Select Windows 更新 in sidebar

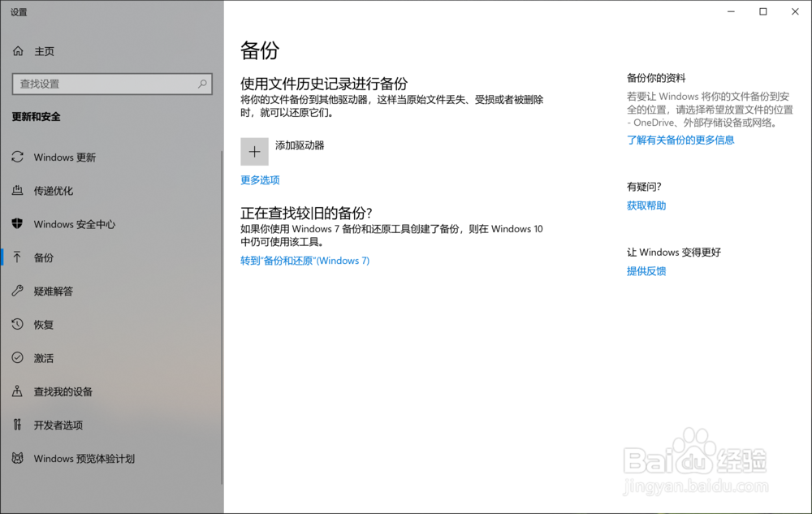65,158
